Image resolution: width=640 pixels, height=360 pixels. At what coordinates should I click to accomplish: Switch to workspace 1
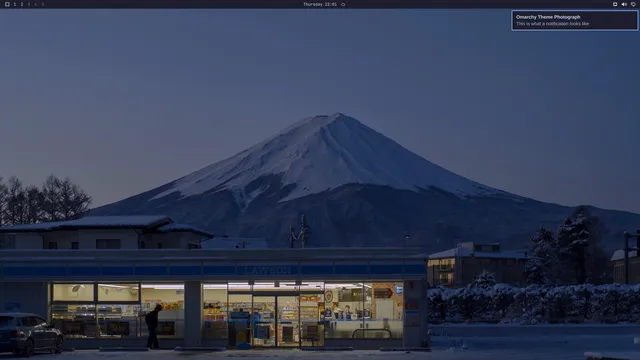coord(15,4)
